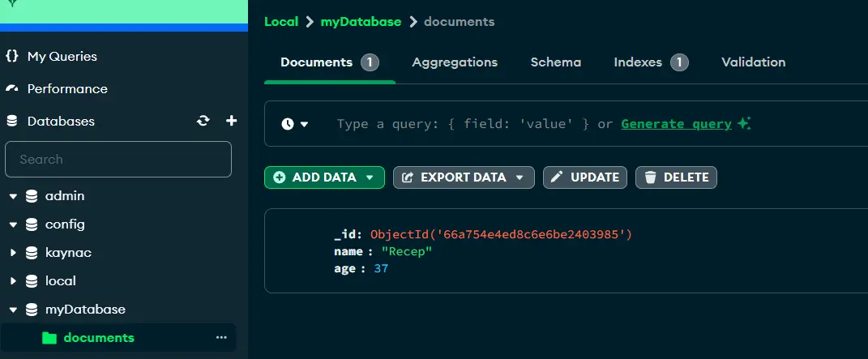The height and width of the screenshot is (359, 868).
Task: Open the Performance gauge icon
Action: 11,88
